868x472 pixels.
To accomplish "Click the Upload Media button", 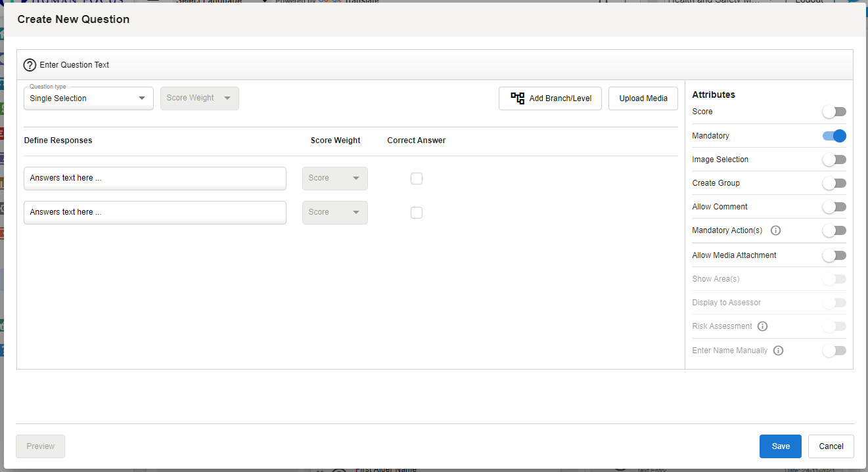I will click(x=643, y=98).
